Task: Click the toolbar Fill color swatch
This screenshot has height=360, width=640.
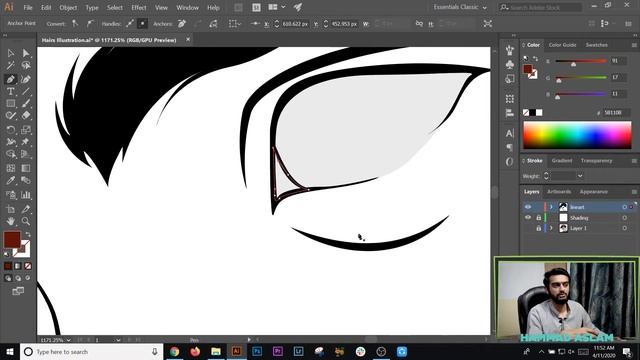Action: click(12, 240)
